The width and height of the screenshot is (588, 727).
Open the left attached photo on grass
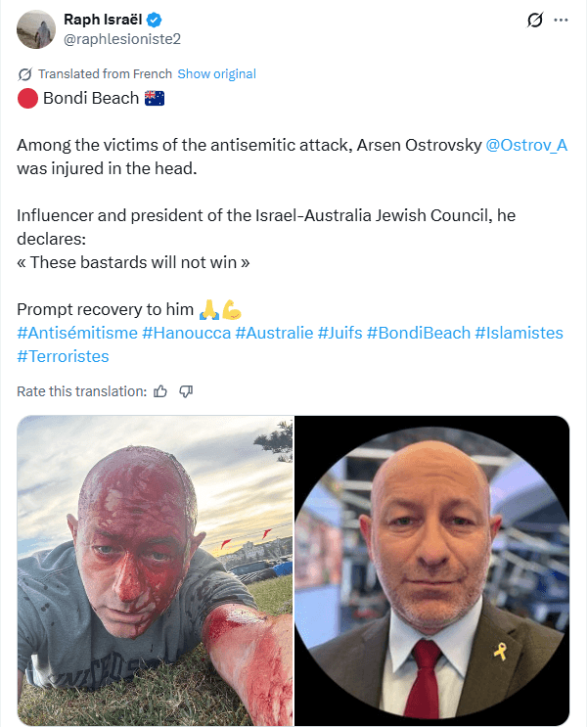[x=156, y=570]
